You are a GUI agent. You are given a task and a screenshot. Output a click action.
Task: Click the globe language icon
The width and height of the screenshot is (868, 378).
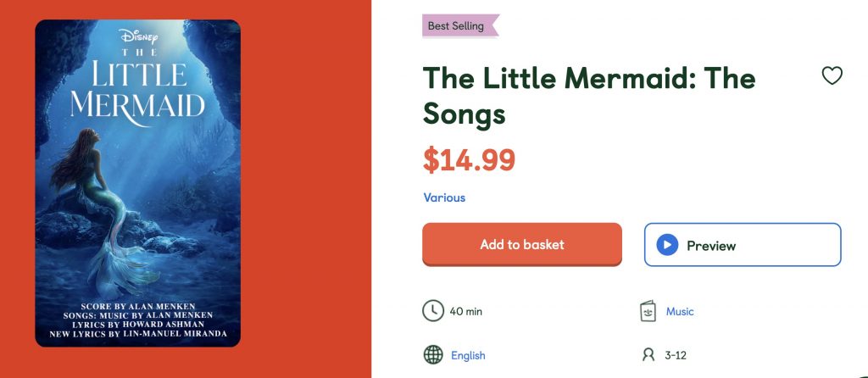(433, 355)
